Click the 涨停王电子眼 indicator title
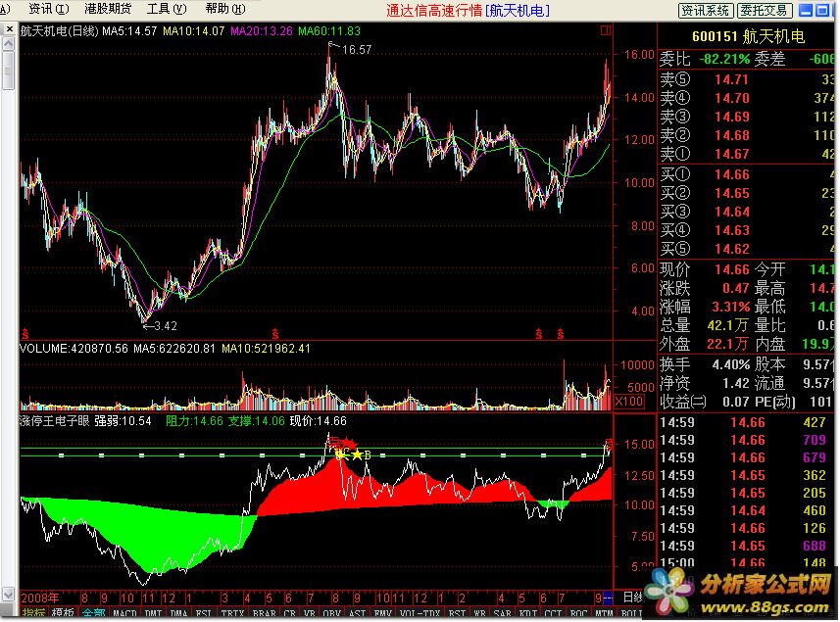Image resolution: width=840 pixels, height=622 pixels. [x=55, y=421]
